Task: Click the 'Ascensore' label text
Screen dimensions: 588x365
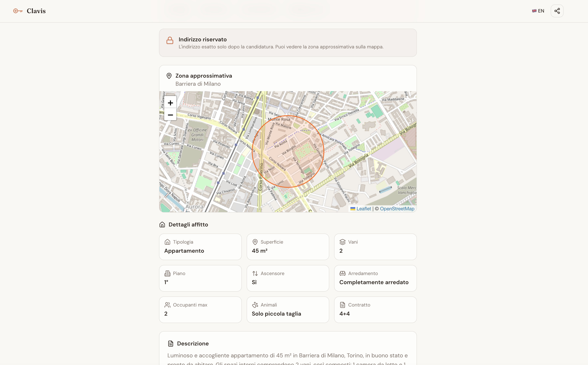Action: [x=272, y=273]
